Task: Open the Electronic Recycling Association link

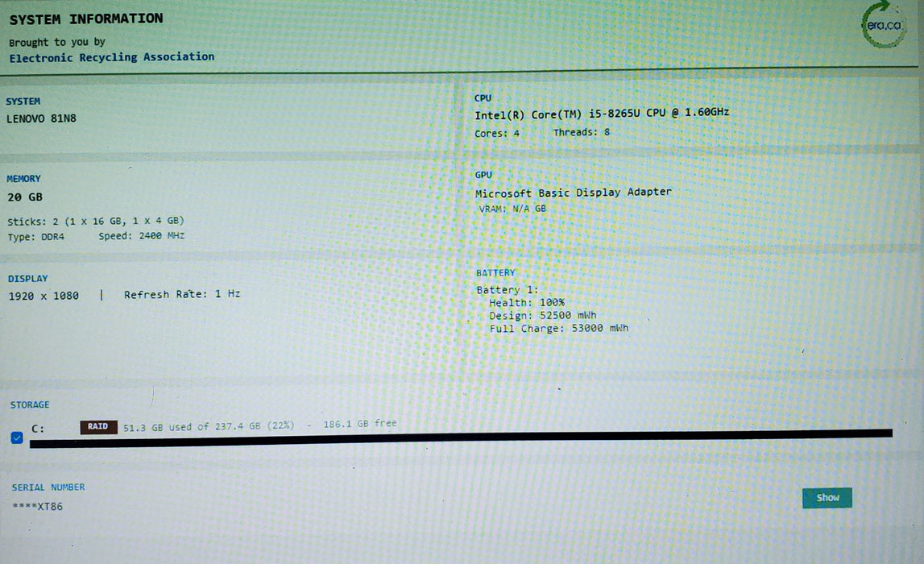Action: tap(112, 57)
